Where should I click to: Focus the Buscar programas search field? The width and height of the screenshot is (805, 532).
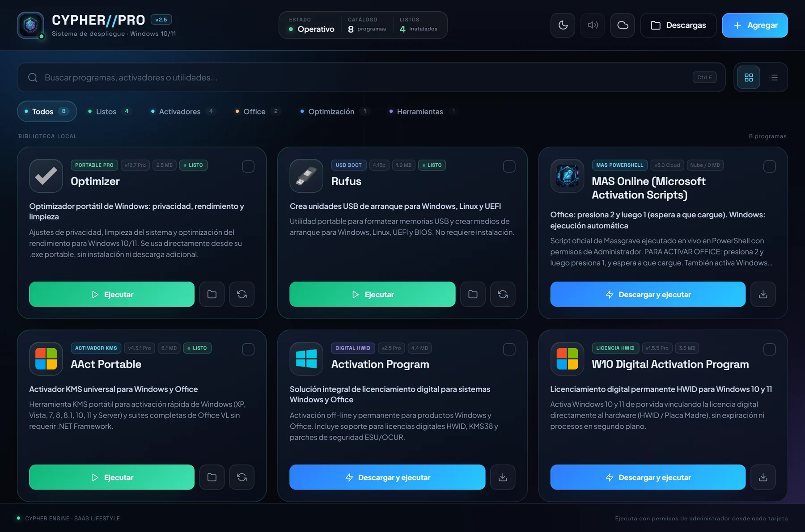371,77
